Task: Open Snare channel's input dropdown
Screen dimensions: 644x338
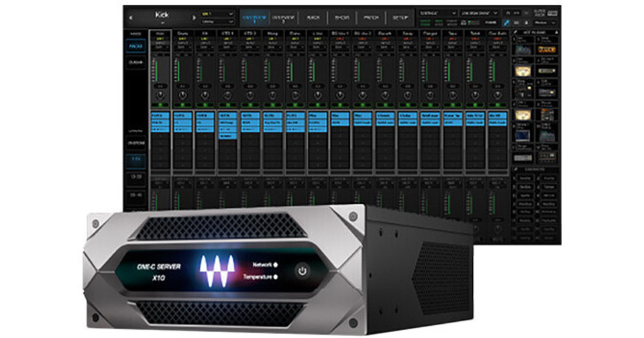Action: [182, 48]
